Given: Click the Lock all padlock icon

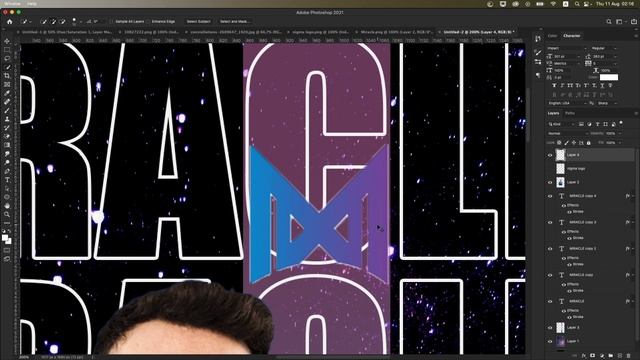Looking at the screenshot, I should pyautogui.click(x=589, y=143).
